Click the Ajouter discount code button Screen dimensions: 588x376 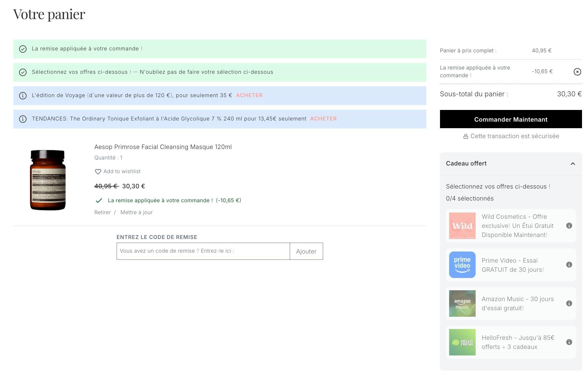(x=306, y=251)
